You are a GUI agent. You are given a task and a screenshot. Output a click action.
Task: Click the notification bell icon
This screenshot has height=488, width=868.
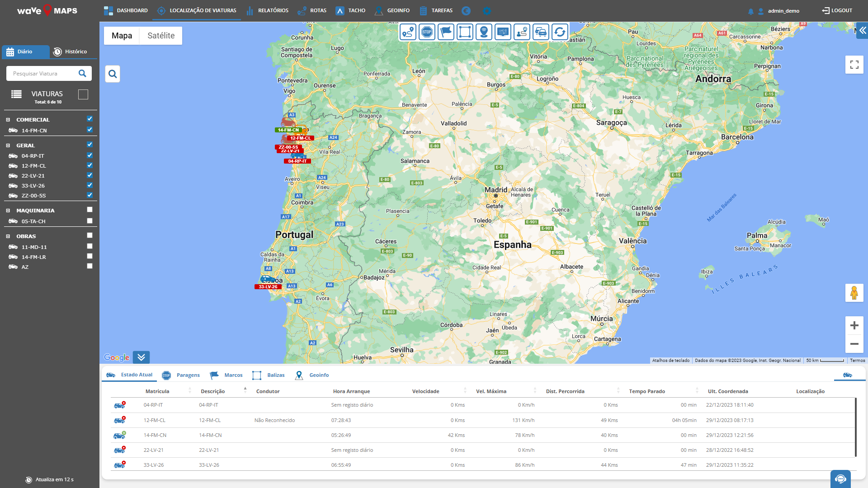coord(750,11)
